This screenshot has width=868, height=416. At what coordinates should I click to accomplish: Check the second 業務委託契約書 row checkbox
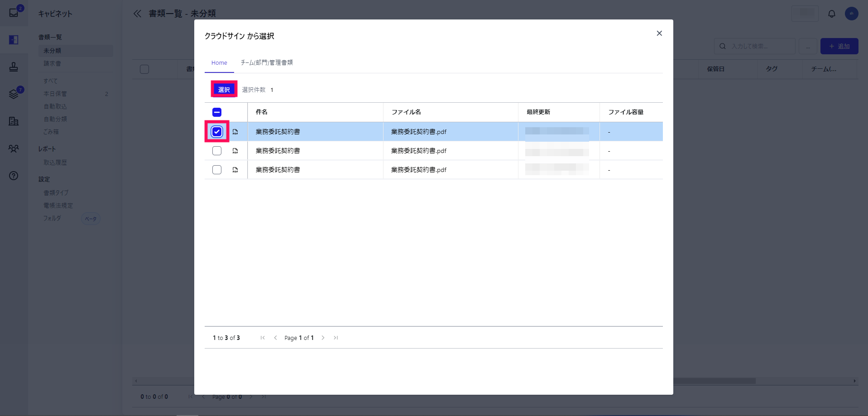tap(217, 151)
